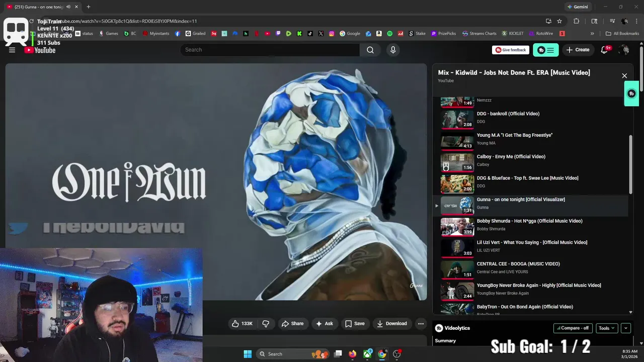
Task: Open the TikTok bookmark icon
Action: (310, 34)
